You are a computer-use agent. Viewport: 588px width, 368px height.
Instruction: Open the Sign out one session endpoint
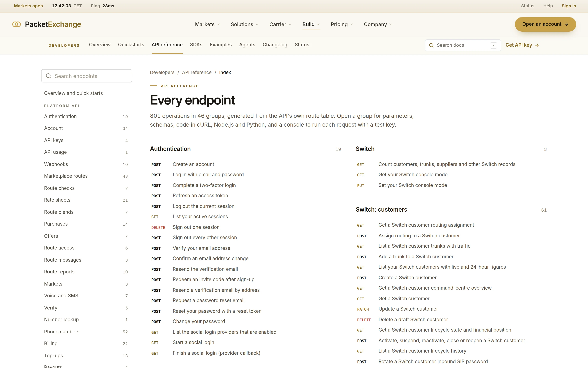pos(245,227)
